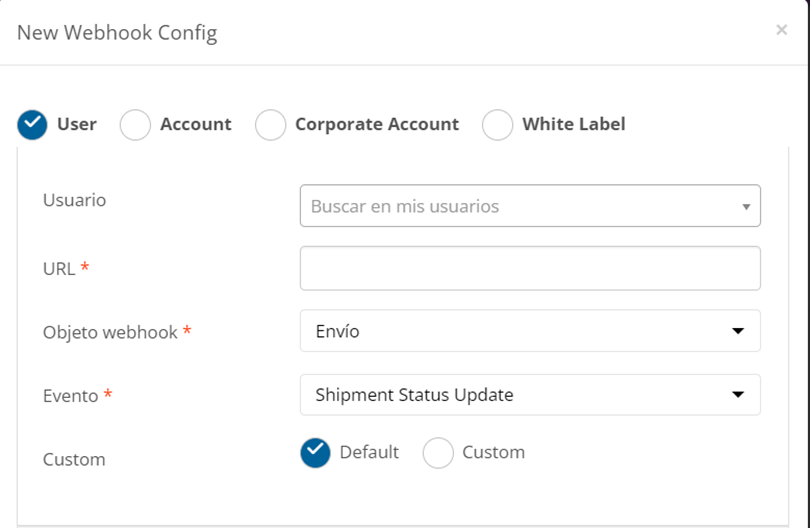
Task: Click the Account label text
Action: pos(196,124)
